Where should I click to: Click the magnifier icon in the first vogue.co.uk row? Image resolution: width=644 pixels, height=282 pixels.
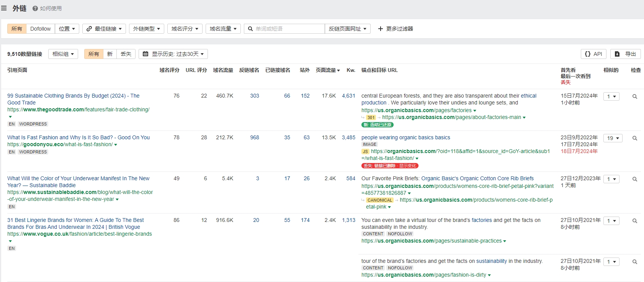(x=635, y=221)
